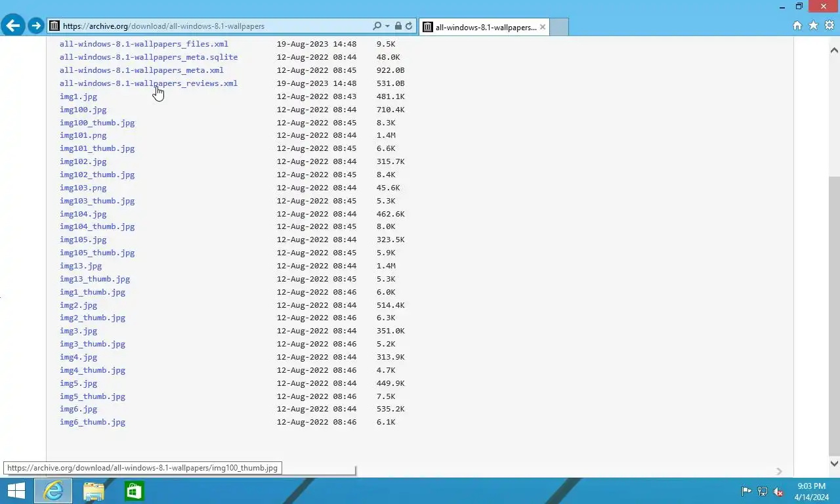Open the img3_thumb.jpg link

pyautogui.click(x=93, y=344)
